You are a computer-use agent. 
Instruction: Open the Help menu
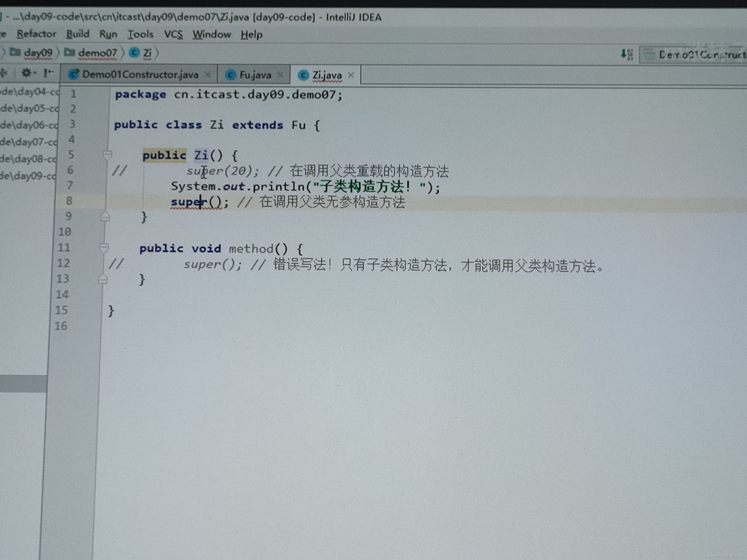pos(252,35)
